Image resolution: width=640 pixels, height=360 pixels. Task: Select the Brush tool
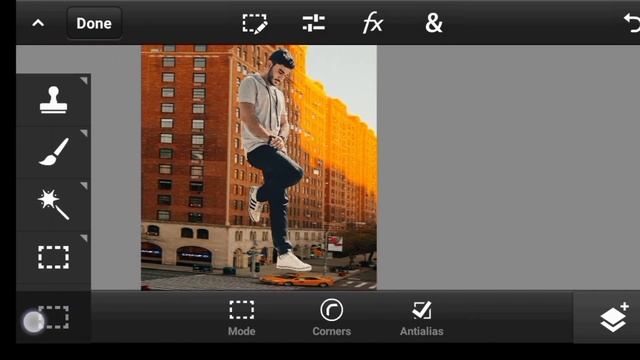(54, 152)
